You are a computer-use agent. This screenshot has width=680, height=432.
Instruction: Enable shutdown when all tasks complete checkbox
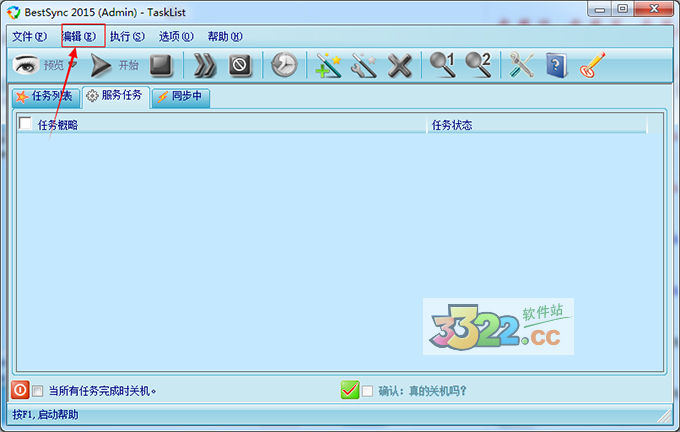point(38,391)
